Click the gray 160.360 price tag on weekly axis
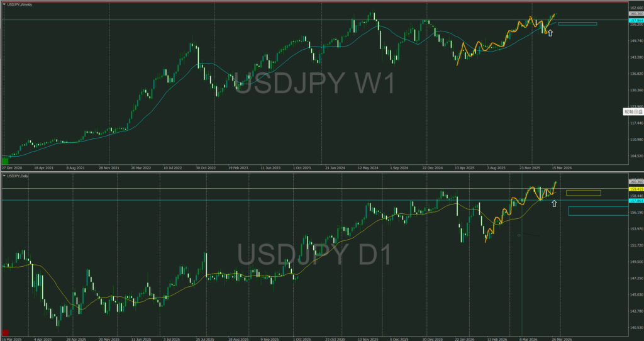The width and height of the screenshot is (644, 341). click(x=635, y=13)
